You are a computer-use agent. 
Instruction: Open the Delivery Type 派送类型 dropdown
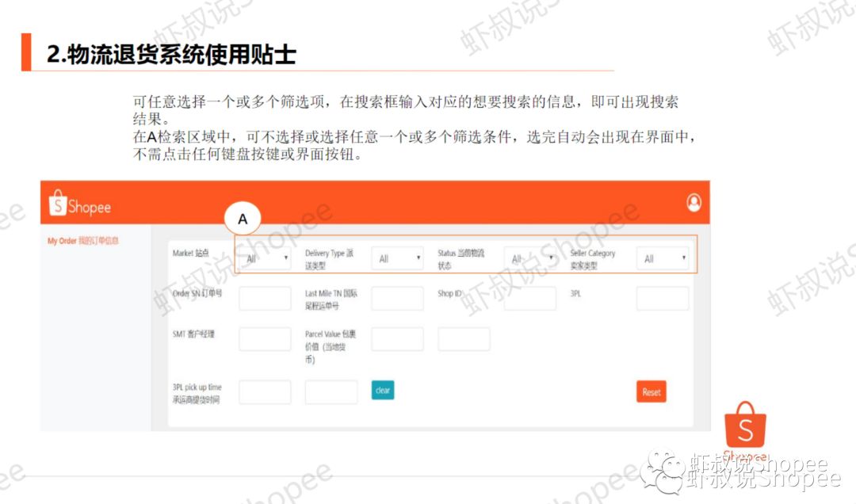[397, 257]
